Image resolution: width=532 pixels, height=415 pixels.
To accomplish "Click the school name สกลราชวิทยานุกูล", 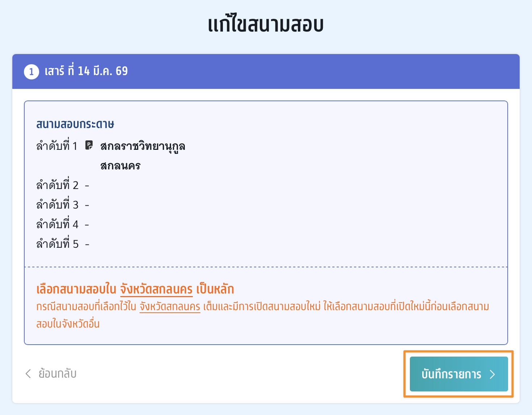I will (142, 147).
